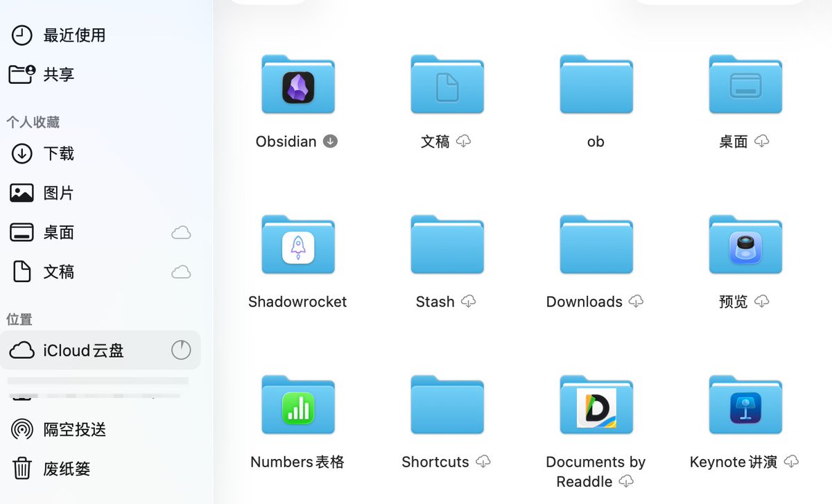Screen dimensions: 832x504
Task: Download Downloads folder via its cloud icon
Action: point(636,302)
